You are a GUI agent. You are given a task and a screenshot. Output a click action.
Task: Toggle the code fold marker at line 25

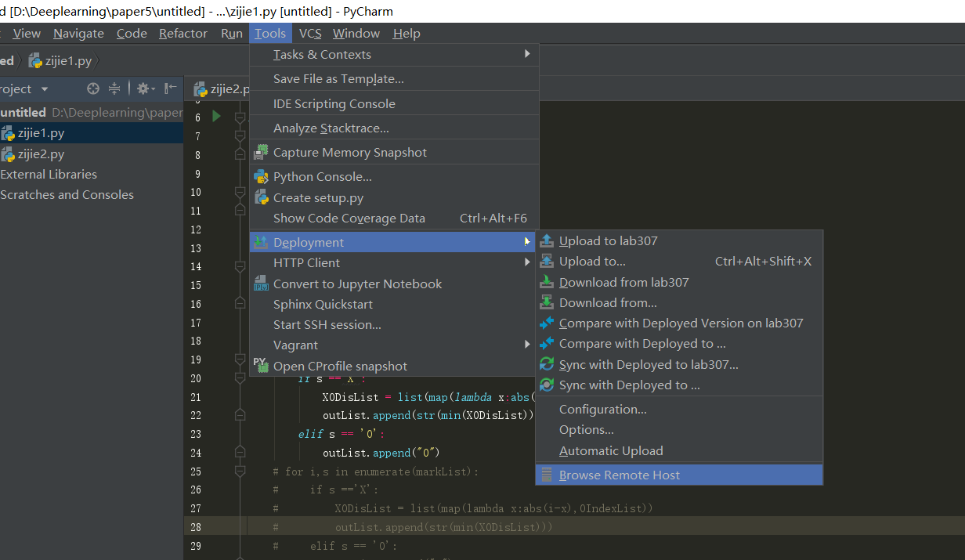240,471
